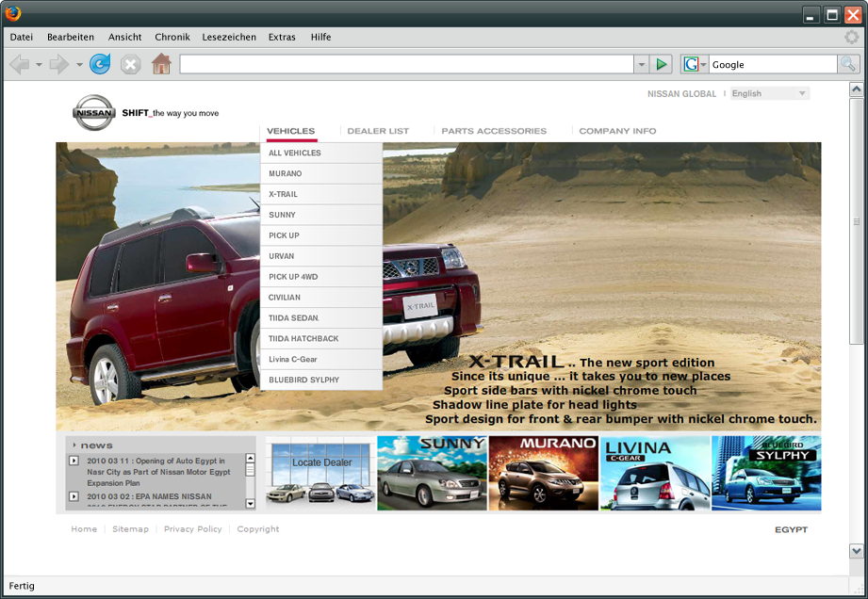Open the BLUEBIRD SYLPHY thumbnail
This screenshot has height=599, width=868.
coord(767,473)
